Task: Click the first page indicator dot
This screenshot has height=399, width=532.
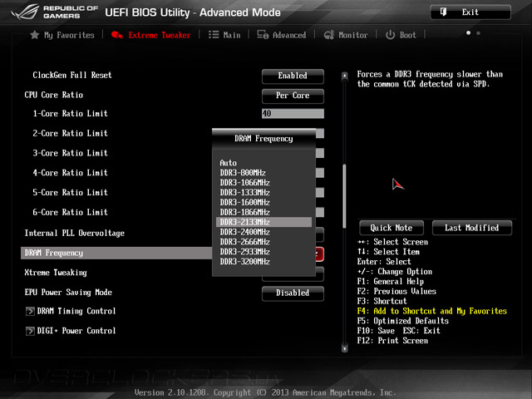Action: 468,33
